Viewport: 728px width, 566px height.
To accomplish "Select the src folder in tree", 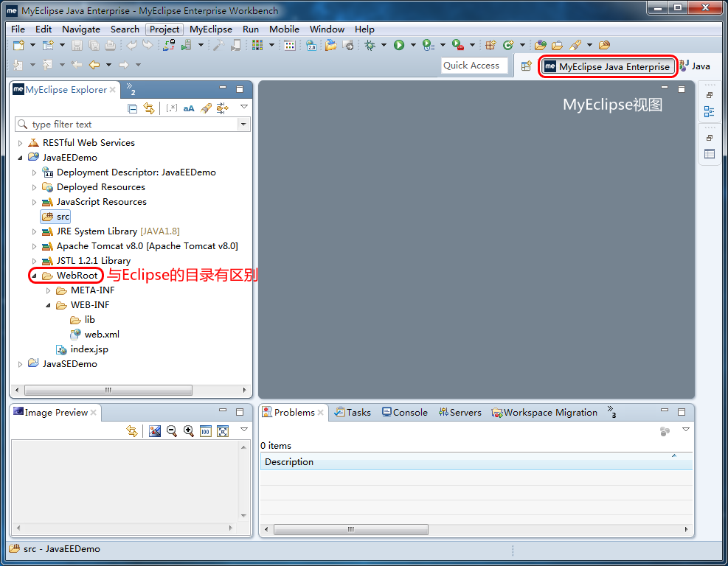I will [x=56, y=217].
